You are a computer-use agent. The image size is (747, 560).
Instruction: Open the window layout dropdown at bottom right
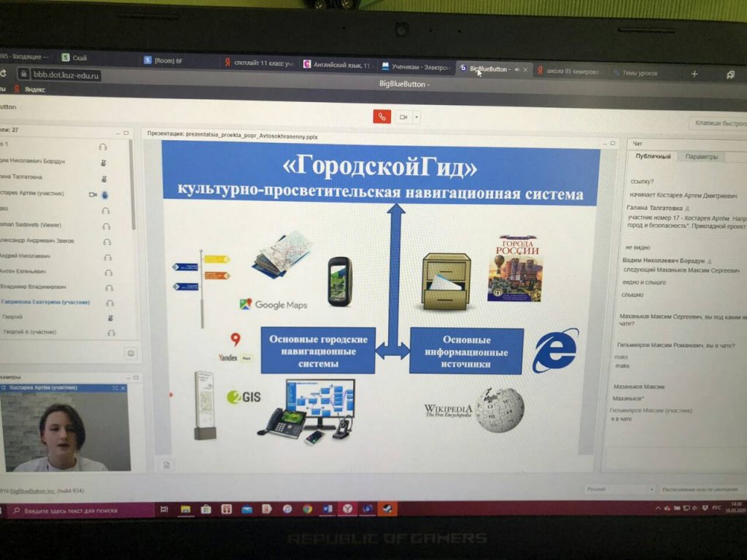700,489
